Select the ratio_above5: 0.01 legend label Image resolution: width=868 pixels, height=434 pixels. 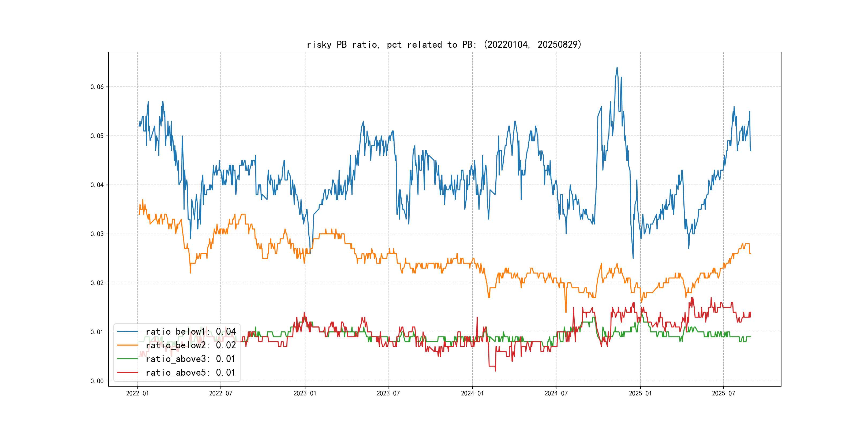(191, 372)
